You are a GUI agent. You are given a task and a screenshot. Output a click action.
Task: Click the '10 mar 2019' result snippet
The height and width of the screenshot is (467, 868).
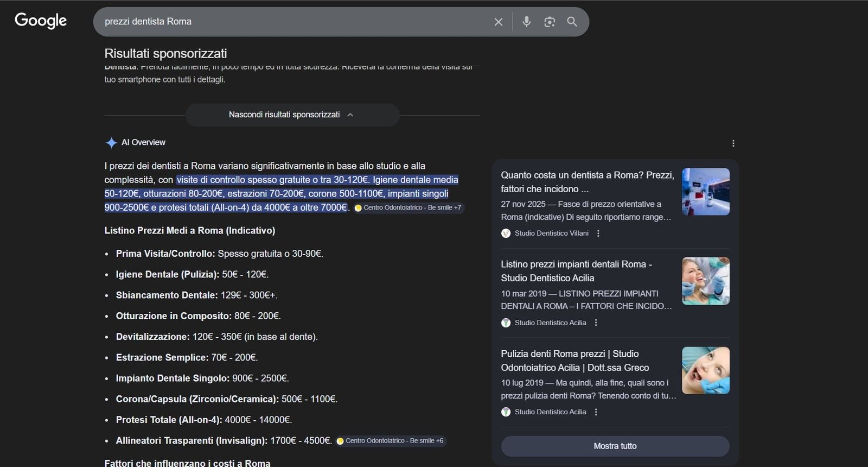click(586, 300)
